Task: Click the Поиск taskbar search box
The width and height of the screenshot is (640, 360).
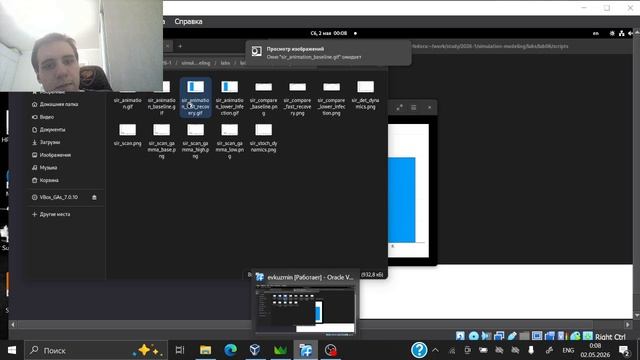Action: click(x=96, y=350)
